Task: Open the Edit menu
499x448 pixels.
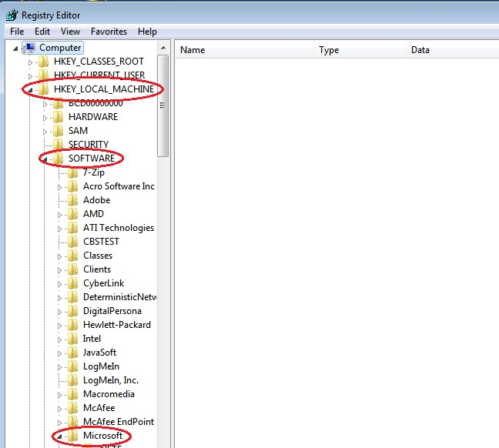Action: [x=42, y=32]
